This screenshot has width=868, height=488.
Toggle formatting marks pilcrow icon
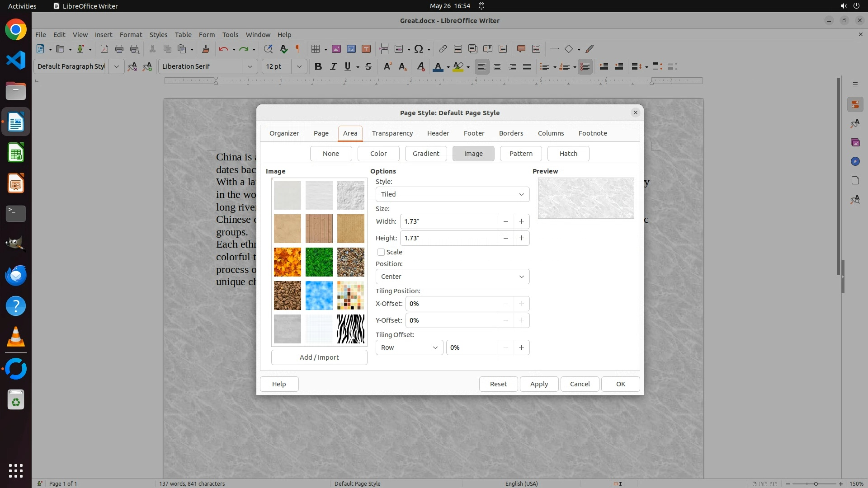[298, 49]
